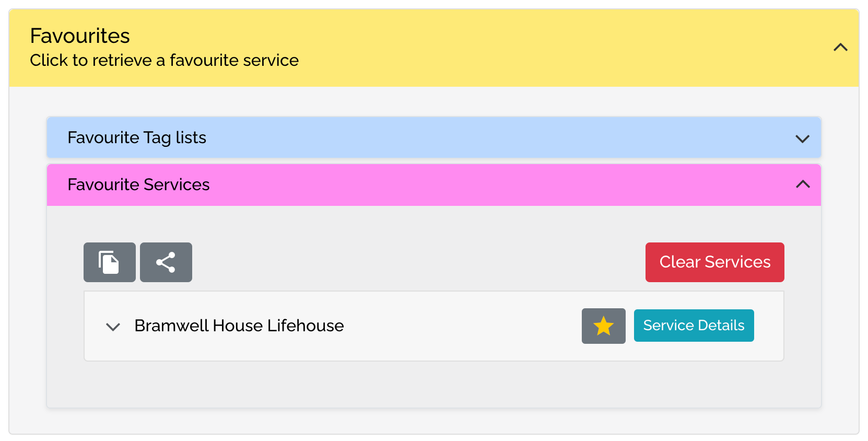Screen dimensions: 868x441
Task: Open Service Details for Bramwell House Lifehouse
Action: coord(694,326)
